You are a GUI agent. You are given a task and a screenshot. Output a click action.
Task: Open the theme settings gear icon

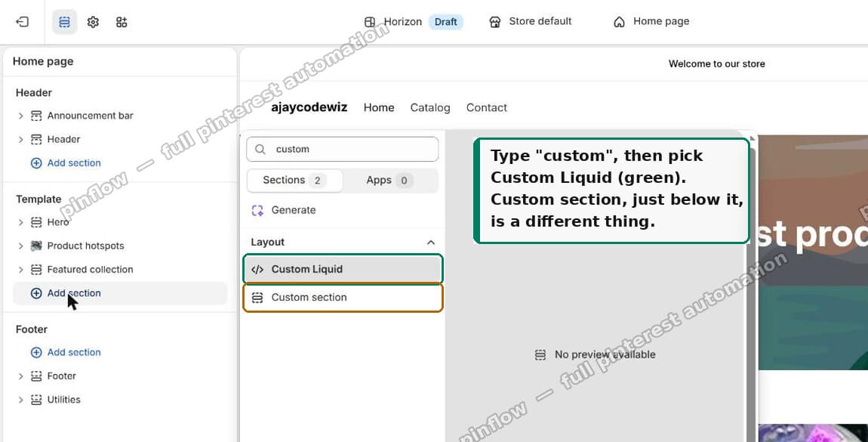coord(93,22)
